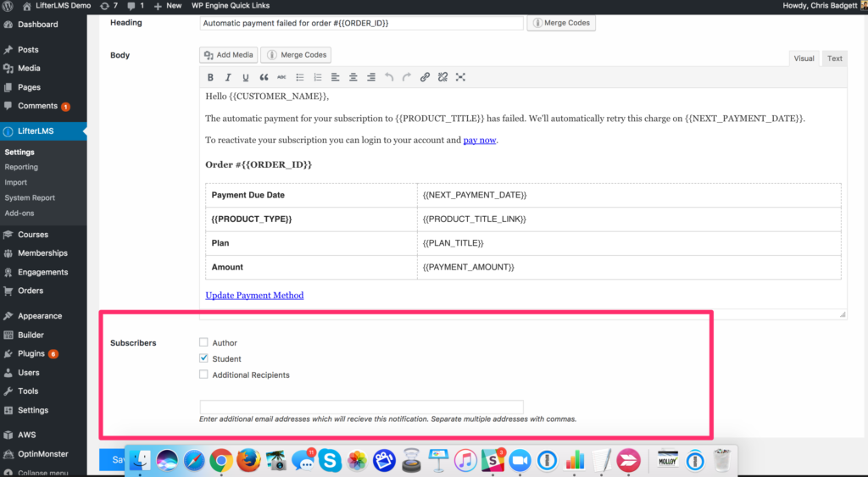Click 'pay now' link in body

pyautogui.click(x=480, y=140)
